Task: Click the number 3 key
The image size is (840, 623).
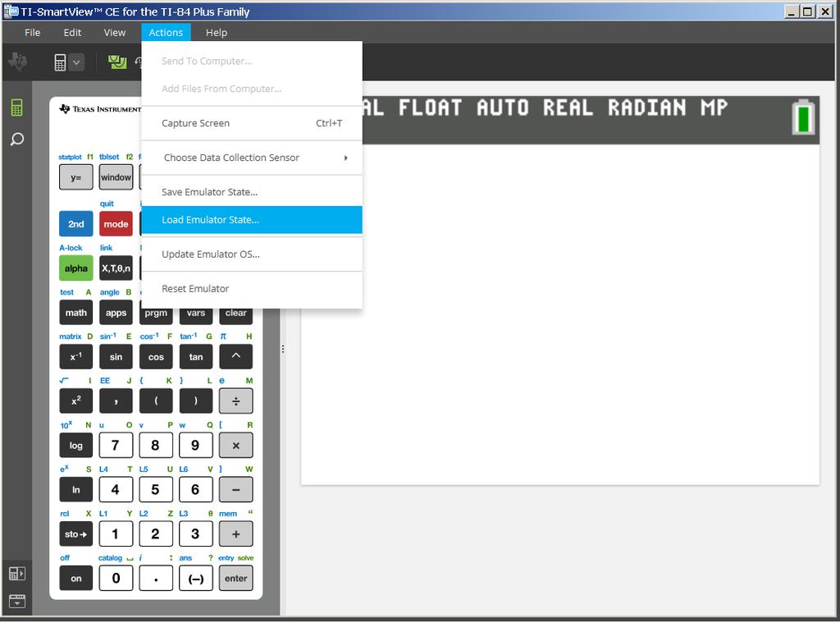Action: point(196,534)
